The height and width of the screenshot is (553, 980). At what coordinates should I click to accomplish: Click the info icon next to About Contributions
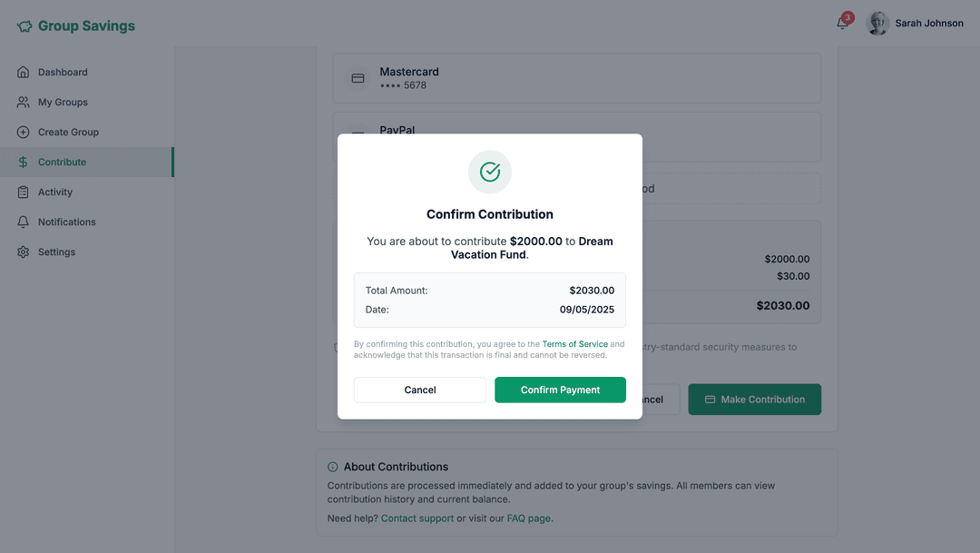coord(332,466)
